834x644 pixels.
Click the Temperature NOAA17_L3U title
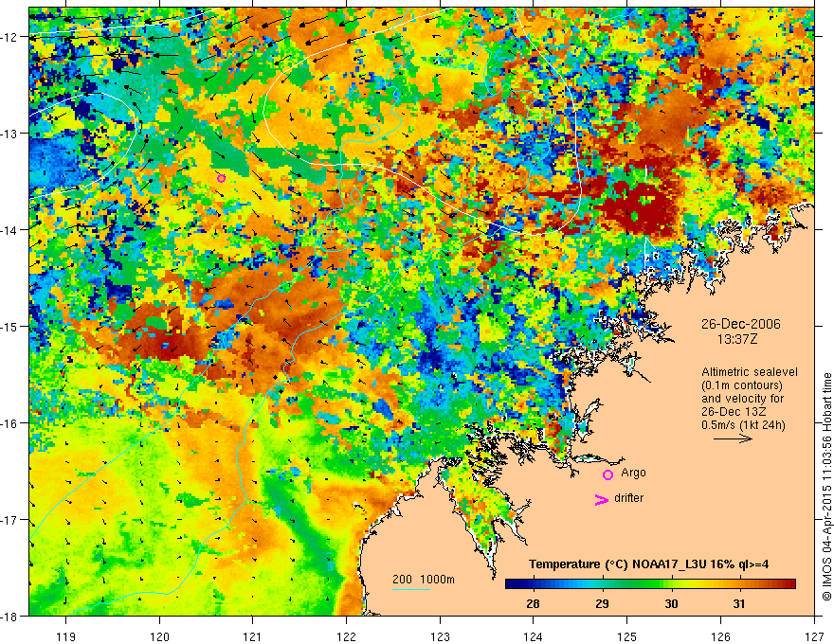click(648, 564)
